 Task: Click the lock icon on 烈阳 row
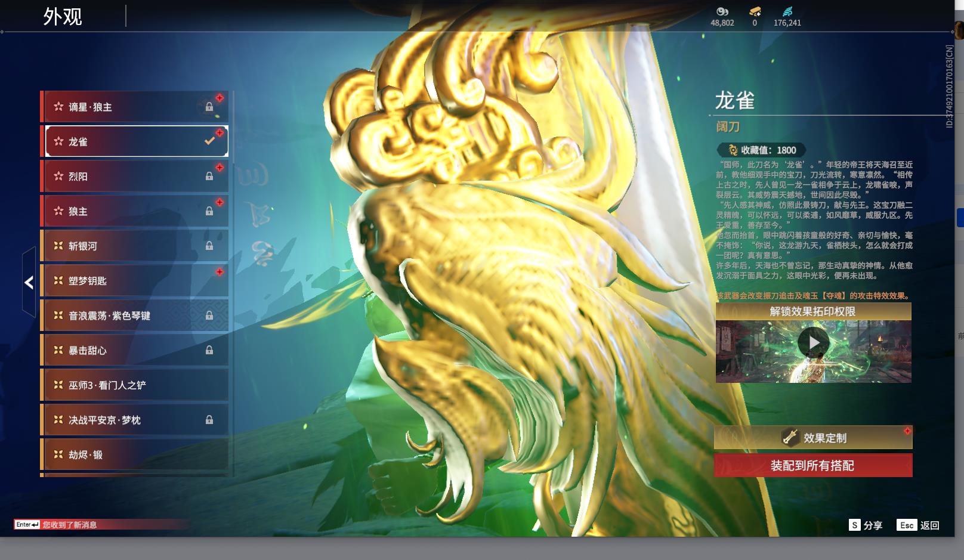pyautogui.click(x=209, y=177)
